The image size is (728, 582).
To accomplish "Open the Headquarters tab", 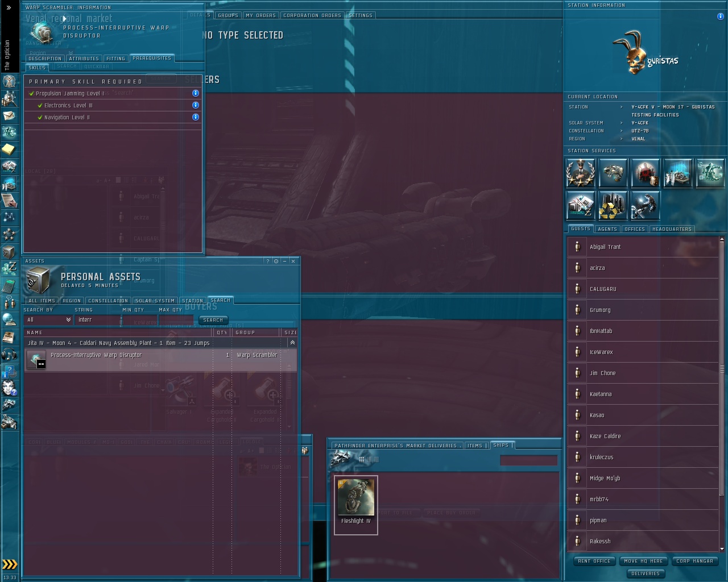I will [x=672, y=229].
